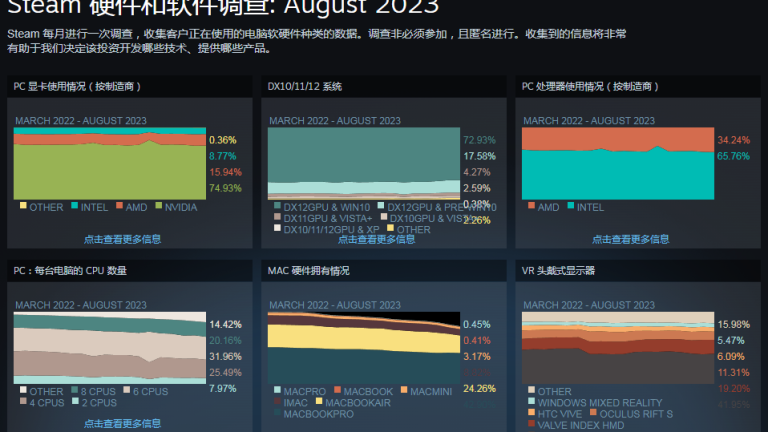
Task: Click the Steam 硬件和软件调查 page title
Action: point(223,7)
